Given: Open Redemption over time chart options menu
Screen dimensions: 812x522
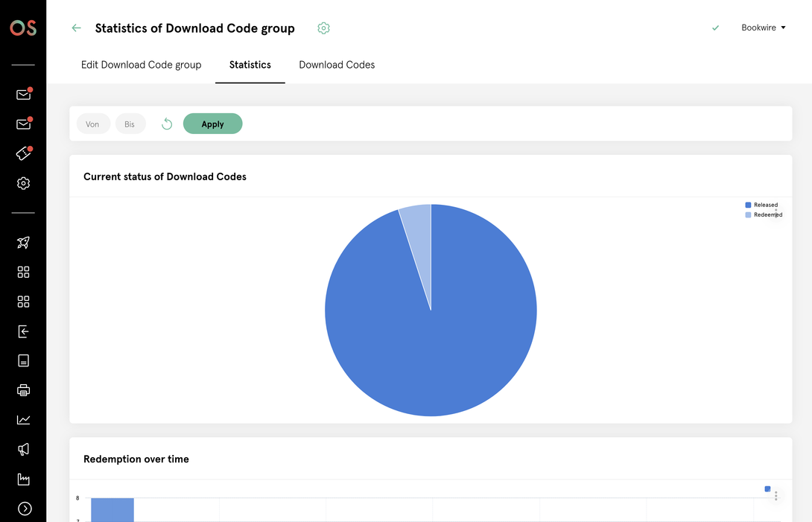Looking at the screenshot, I should [775, 496].
